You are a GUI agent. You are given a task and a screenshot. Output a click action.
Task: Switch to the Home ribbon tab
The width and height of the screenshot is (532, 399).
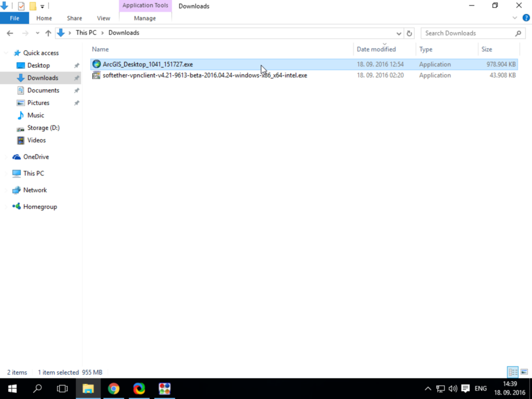[x=44, y=18]
